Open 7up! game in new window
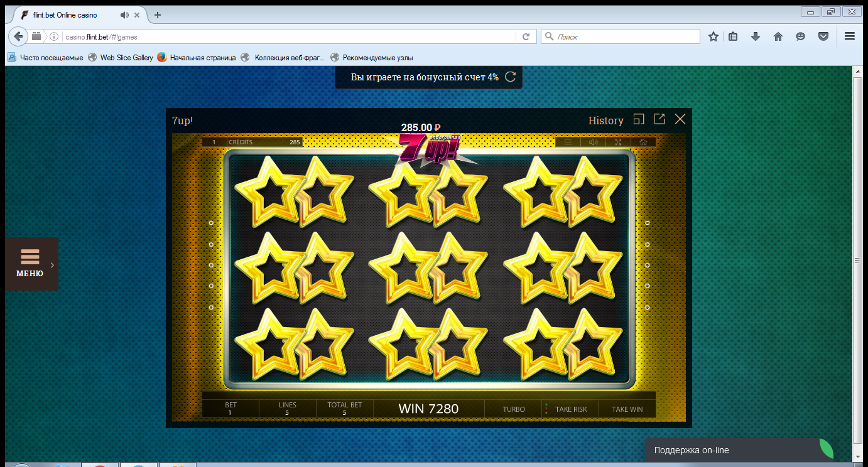The image size is (868, 467). (x=659, y=119)
